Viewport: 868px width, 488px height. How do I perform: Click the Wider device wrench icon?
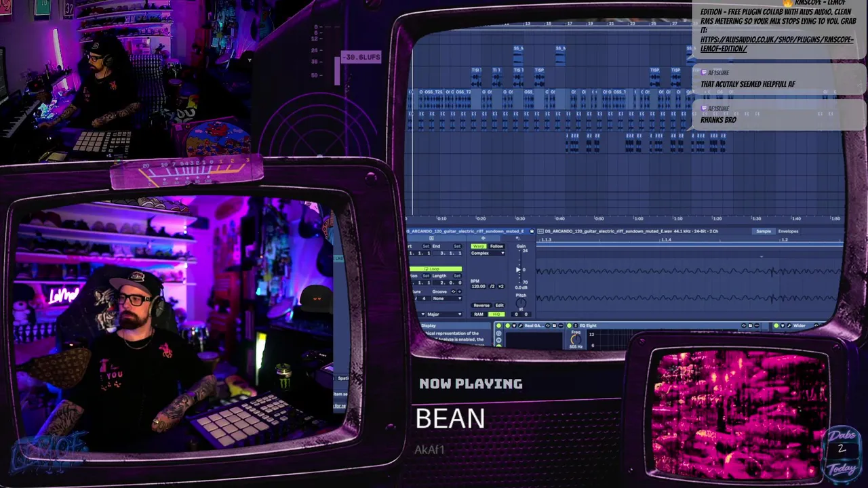(789, 325)
